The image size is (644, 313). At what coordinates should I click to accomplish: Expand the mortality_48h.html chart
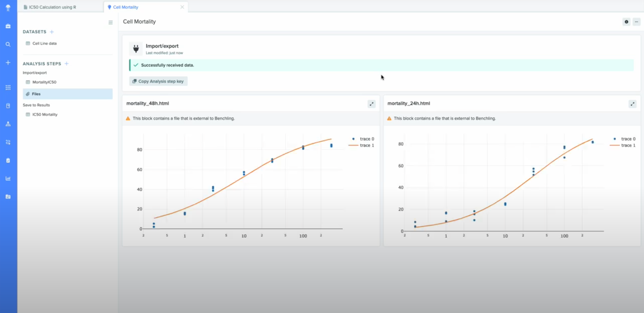[x=371, y=104]
